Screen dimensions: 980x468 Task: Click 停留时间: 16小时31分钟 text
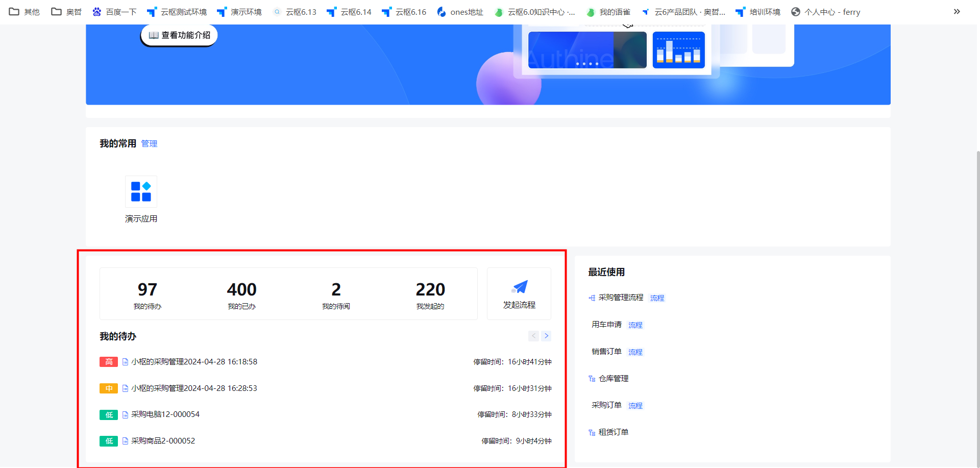point(512,388)
